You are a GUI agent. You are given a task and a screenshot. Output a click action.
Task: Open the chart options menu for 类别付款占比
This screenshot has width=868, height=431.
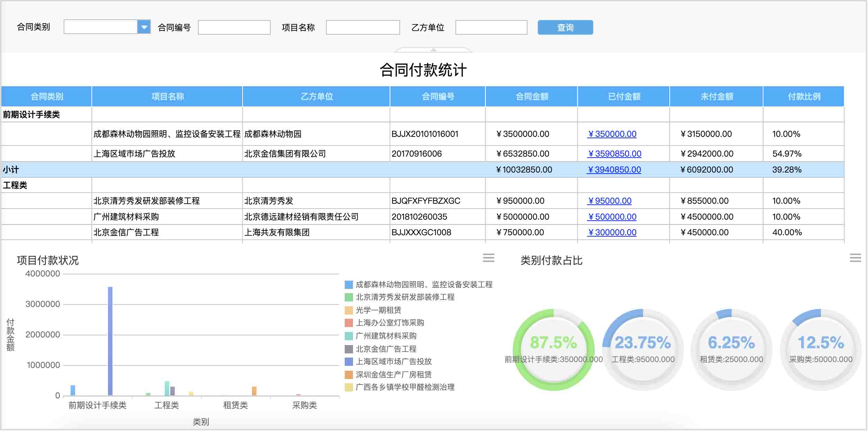click(856, 257)
